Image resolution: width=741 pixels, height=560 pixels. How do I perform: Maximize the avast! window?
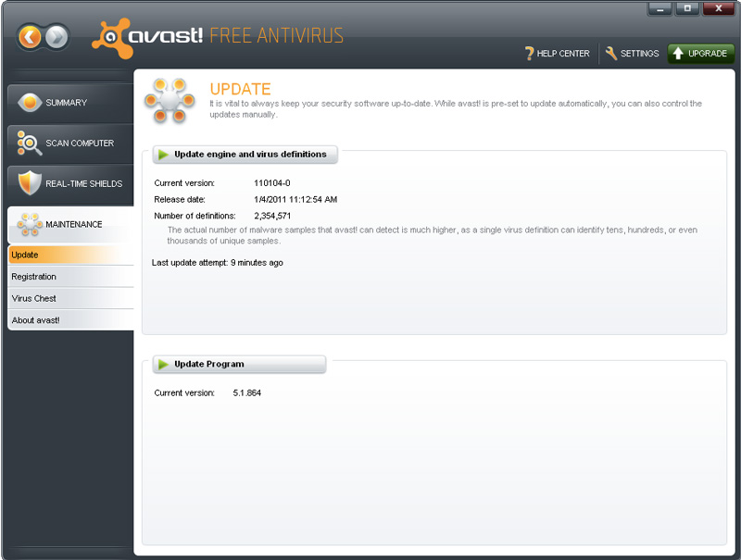pyautogui.click(x=686, y=9)
